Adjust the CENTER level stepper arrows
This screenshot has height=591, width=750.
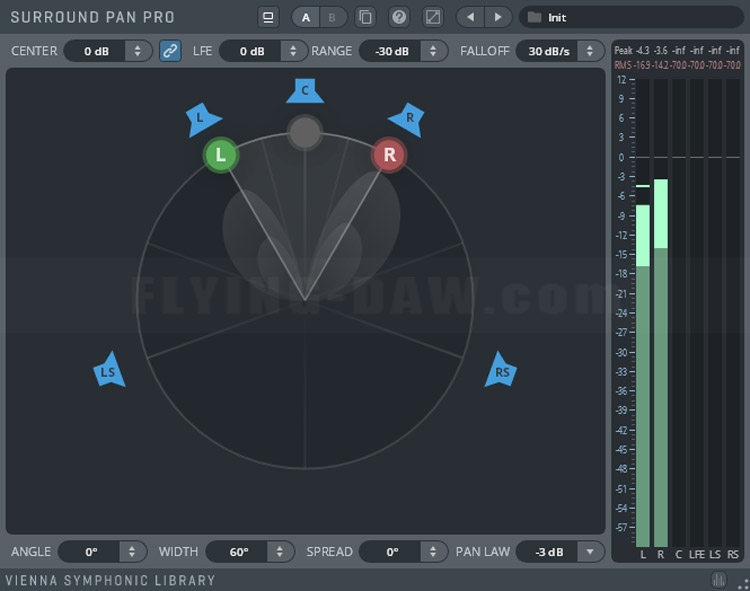click(x=138, y=51)
